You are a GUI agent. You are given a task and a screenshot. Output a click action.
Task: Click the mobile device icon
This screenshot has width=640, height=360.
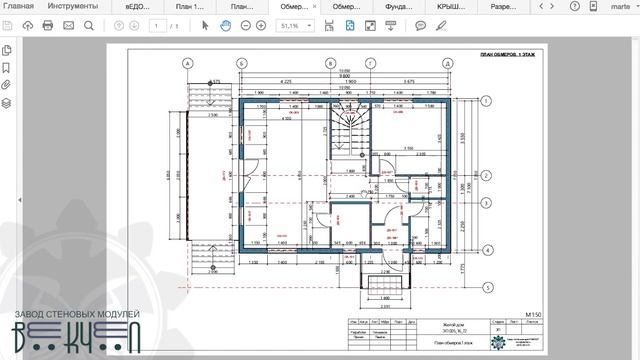point(593,6)
